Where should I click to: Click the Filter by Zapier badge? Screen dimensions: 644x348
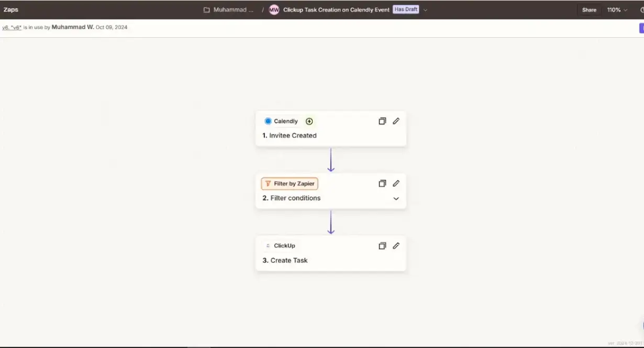pyautogui.click(x=290, y=183)
